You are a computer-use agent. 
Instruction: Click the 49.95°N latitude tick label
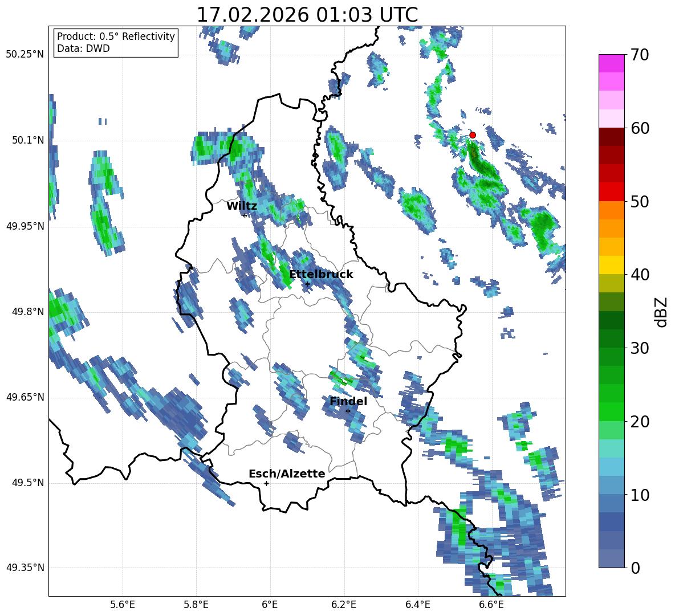25,226
